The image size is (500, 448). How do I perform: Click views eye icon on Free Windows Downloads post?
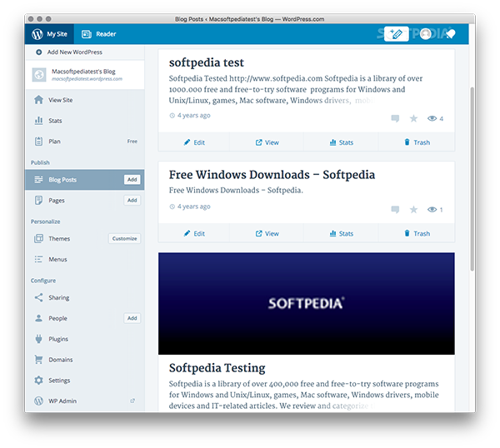click(x=432, y=209)
